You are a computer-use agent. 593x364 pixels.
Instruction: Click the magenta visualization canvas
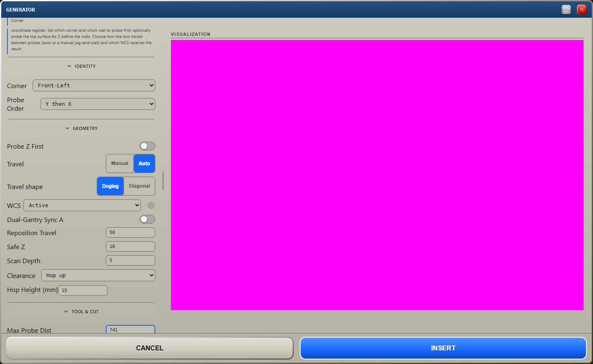tap(377, 175)
